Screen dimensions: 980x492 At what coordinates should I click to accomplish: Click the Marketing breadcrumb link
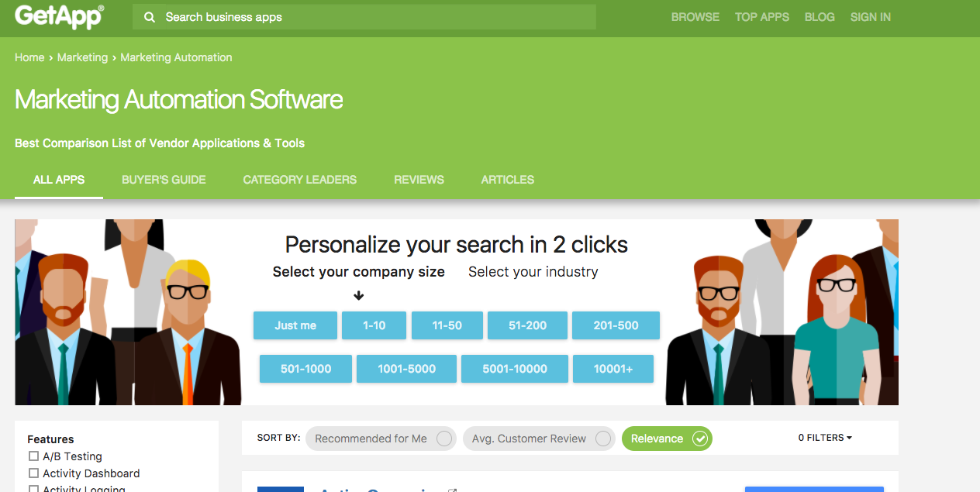click(82, 57)
